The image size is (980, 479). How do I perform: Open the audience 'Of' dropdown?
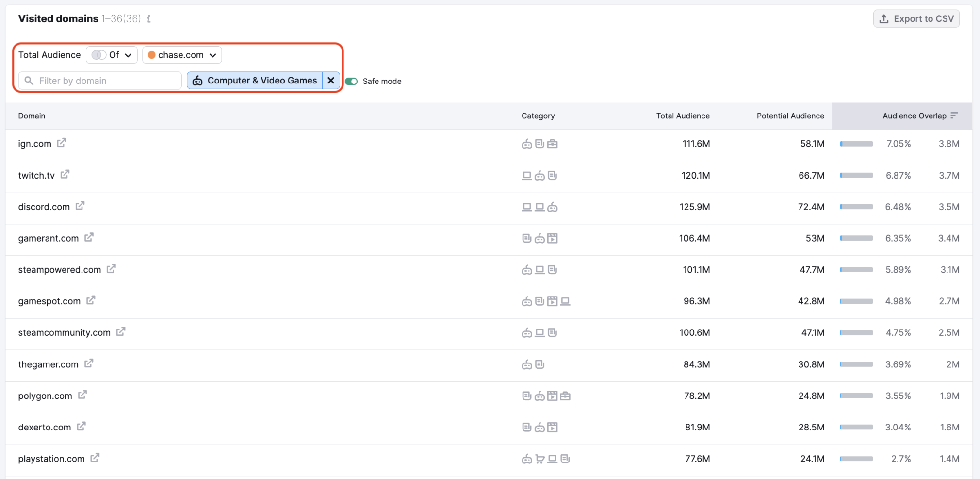click(x=112, y=55)
